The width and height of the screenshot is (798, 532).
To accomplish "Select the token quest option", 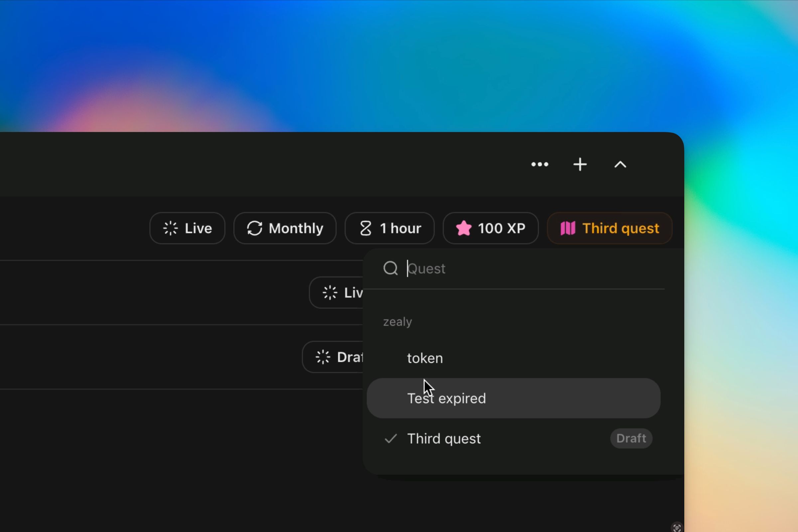I will click(x=513, y=358).
